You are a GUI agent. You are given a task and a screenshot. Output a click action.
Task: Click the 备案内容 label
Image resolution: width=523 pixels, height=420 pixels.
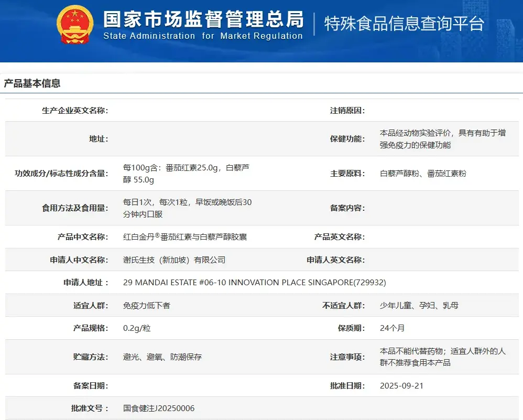[x=347, y=208]
